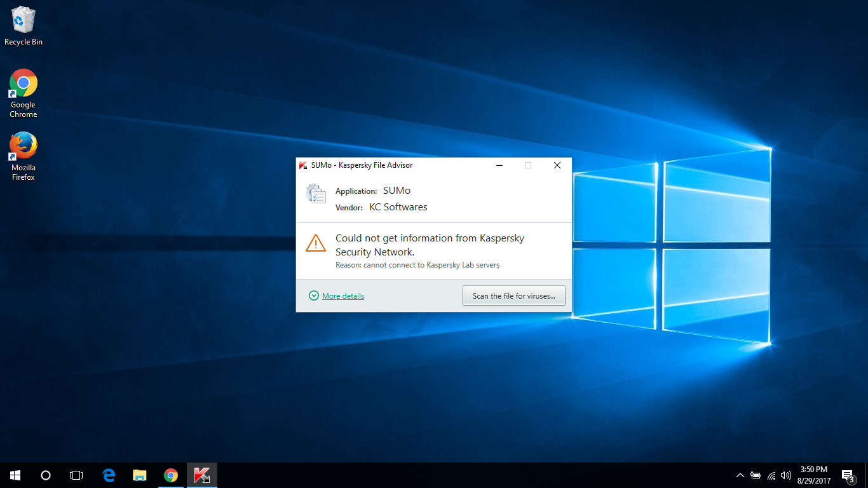
Task: Launch Microsoft Edge from the taskbar
Action: tap(109, 475)
